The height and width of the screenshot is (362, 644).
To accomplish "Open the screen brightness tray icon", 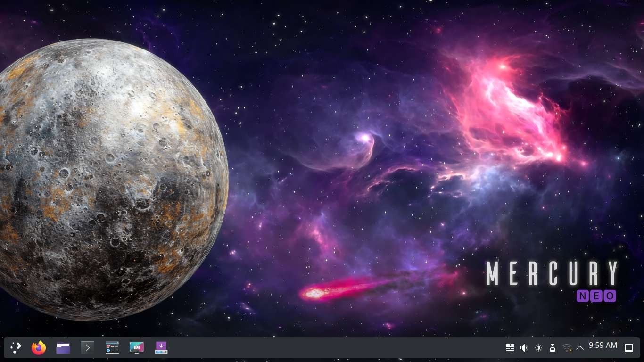I will click(x=538, y=348).
